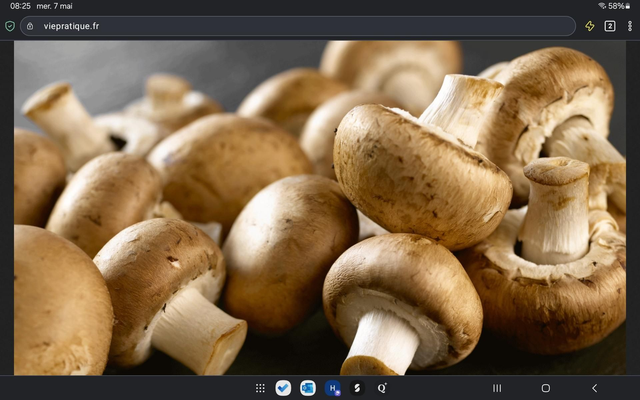Tap the 08:25 clock in status bar
The height and width of the screenshot is (400, 640).
20,6
